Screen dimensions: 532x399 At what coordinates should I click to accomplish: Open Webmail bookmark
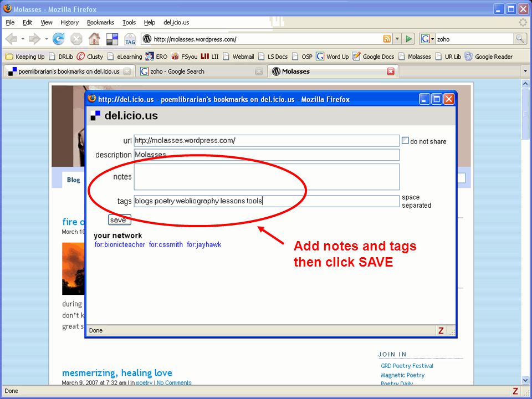(238, 57)
